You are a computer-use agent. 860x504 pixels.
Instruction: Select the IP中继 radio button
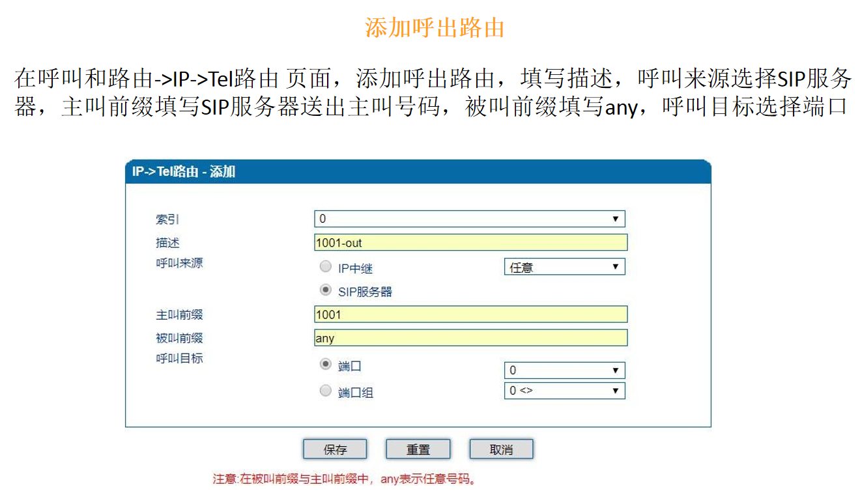tap(325, 266)
